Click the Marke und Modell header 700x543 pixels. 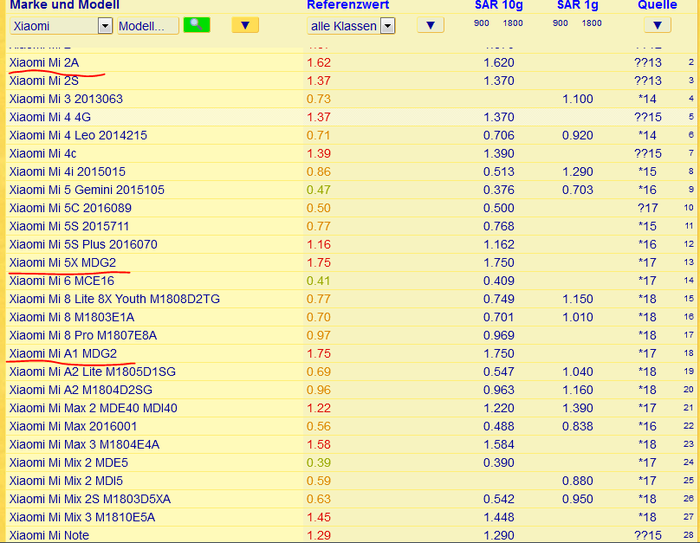pyautogui.click(x=64, y=5)
